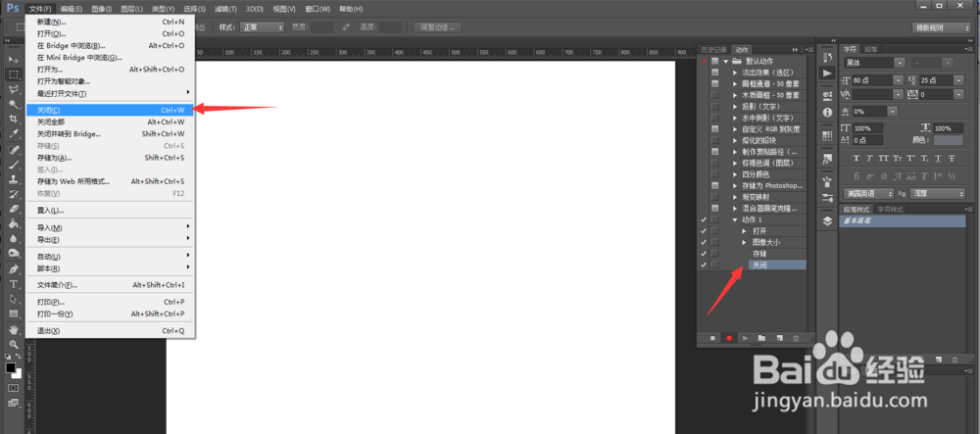Open the Actions panel from the collapsed dock
This screenshot has width=980, height=434.
[827, 73]
